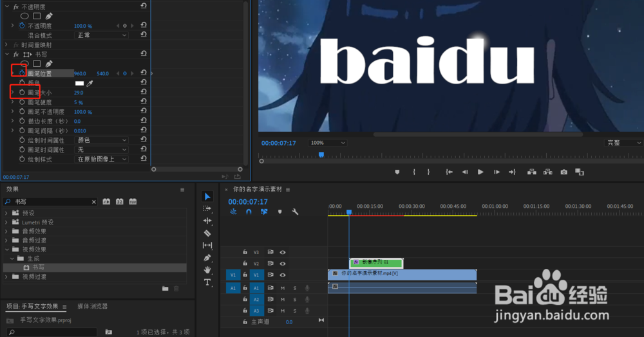Open timeline display settings wrench
The image size is (644, 337).
click(295, 212)
